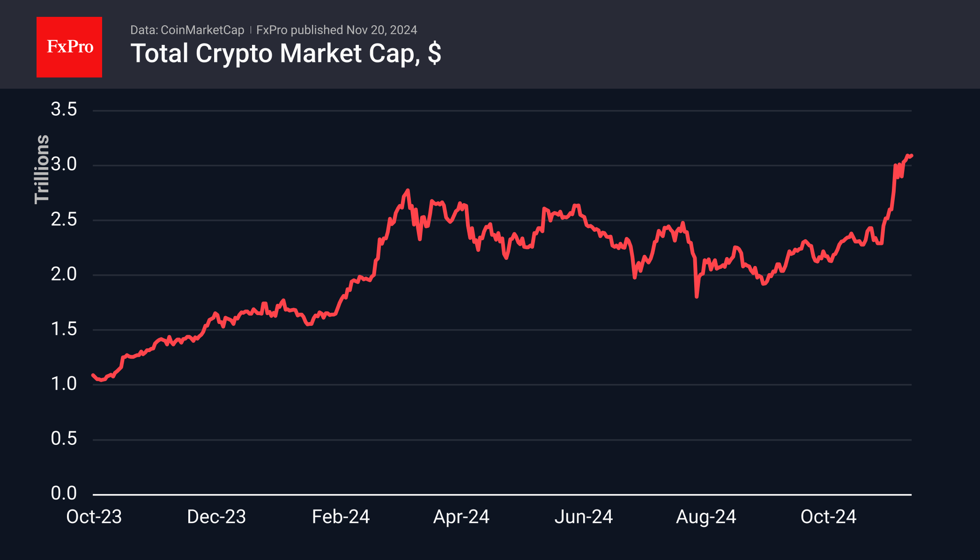Image resolution: width=980 pixels, height=560 pixels.
Task: Click the FxPro published Nov 20, 2024 text
Action: click(x=336, y=30)
